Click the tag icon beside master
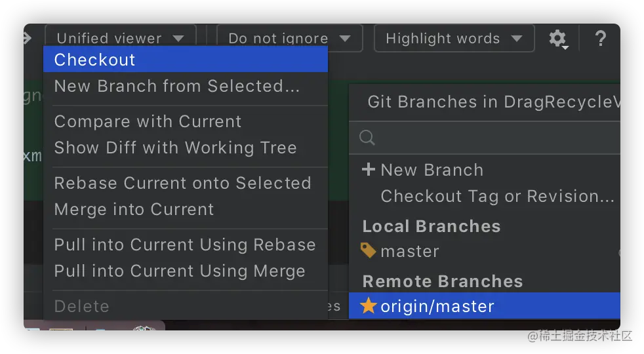Screen dimensions: 644x354 (x=368, y=250)
